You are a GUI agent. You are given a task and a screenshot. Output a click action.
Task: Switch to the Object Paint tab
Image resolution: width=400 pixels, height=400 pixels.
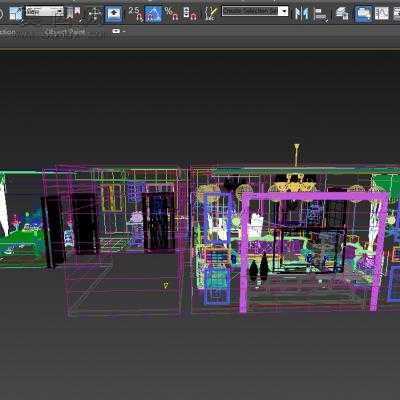tap(65, 32)
